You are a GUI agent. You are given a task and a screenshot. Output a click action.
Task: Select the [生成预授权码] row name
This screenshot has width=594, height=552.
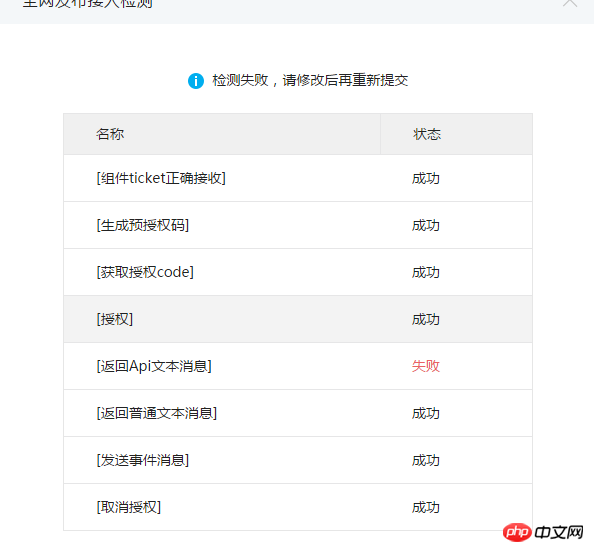pos(143,225)
